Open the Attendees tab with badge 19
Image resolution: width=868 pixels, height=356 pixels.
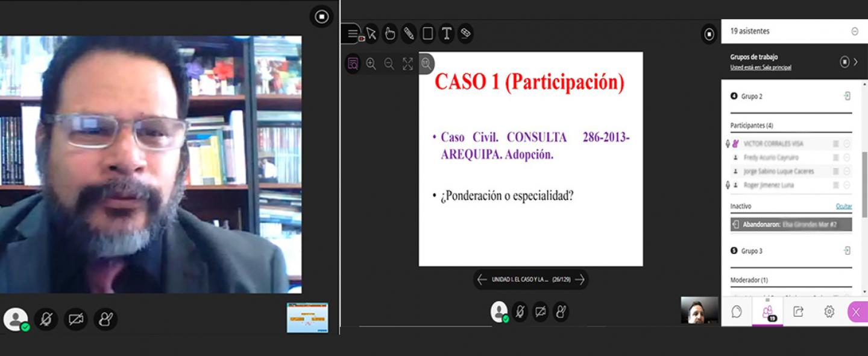[768, 311]
